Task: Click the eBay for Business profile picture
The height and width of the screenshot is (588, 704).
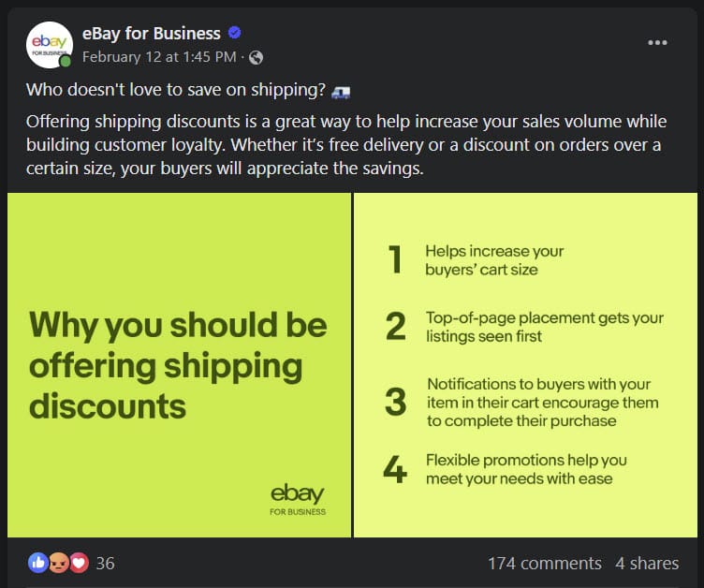Action: tap(51, 44)
